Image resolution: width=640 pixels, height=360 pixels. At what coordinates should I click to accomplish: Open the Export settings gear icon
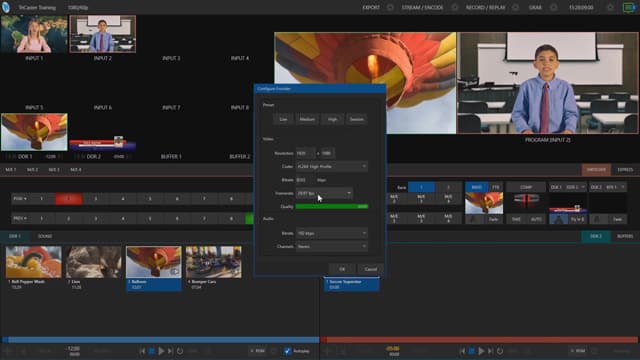(390, 7)
